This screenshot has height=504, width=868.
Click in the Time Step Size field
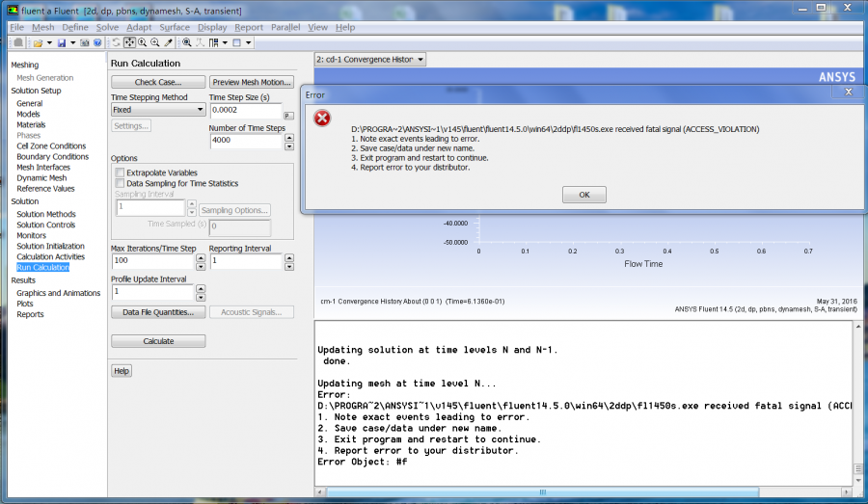pyautogui.click(x=246, y=110)
